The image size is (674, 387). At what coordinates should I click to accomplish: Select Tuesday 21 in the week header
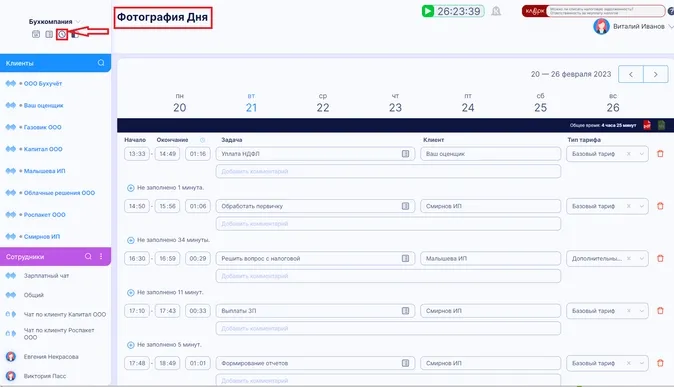click(251, 103)
